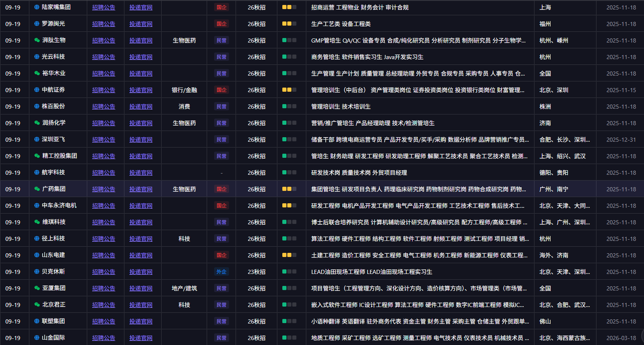This screenshot has height=345, width=644.
Task: Click the 国企 tag in 陆家嘴集团 row
Action: (x=222, y=7)
